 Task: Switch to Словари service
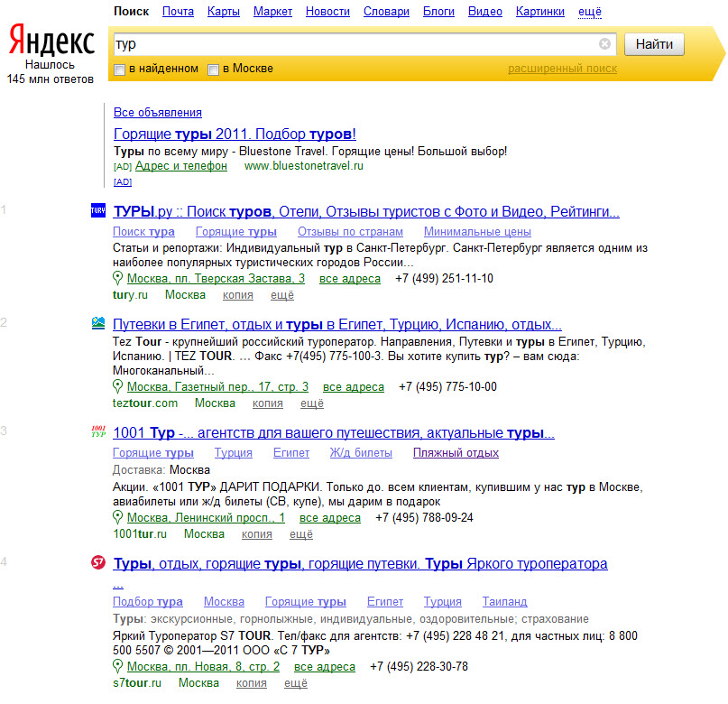pyautogui.click(x=386, y=12)
